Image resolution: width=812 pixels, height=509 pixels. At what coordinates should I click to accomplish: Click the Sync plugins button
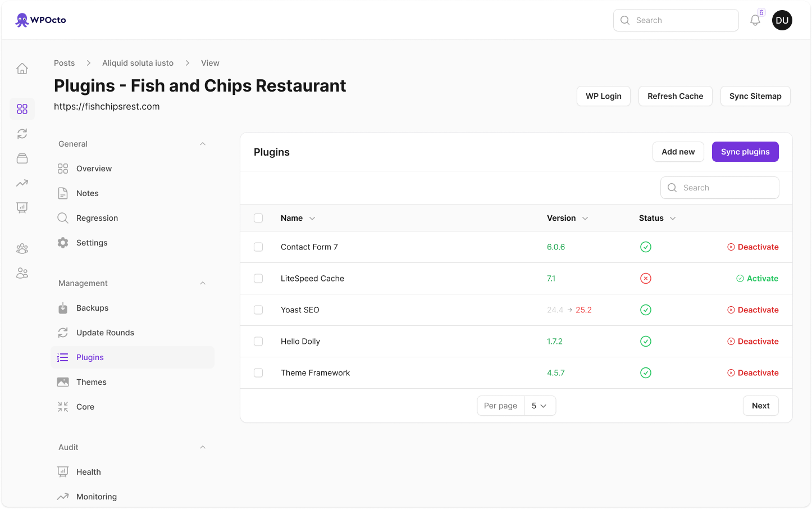tap(745, 152)
